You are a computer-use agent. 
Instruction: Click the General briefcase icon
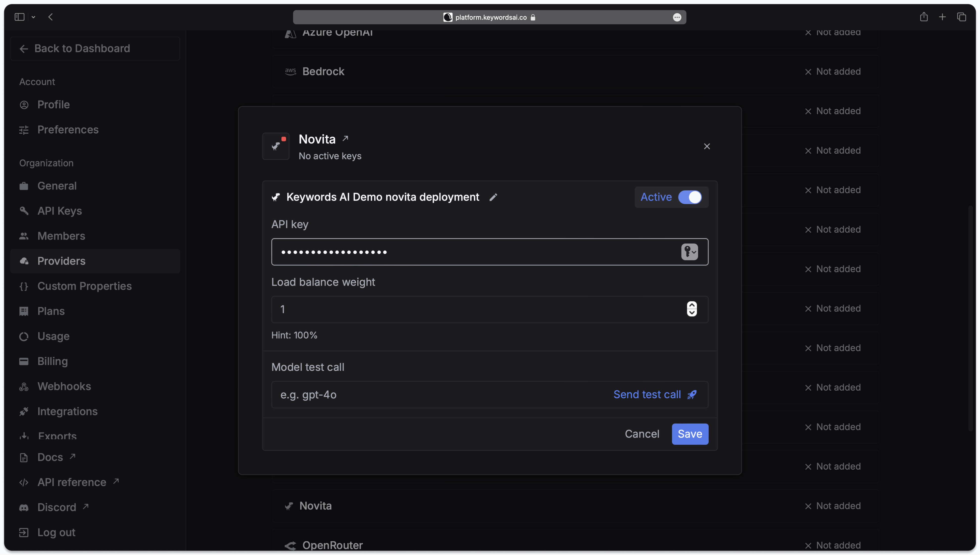point(24,186)
